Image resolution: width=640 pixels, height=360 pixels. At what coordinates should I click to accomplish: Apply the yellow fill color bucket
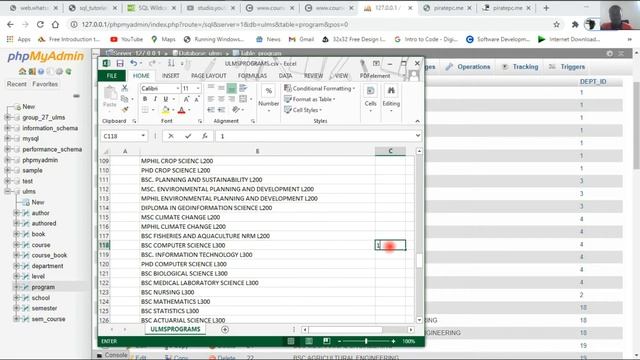coord(165,110)
